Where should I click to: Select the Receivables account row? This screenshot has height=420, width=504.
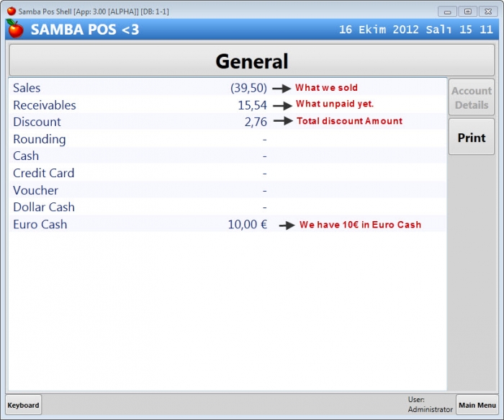pos(228,104)
